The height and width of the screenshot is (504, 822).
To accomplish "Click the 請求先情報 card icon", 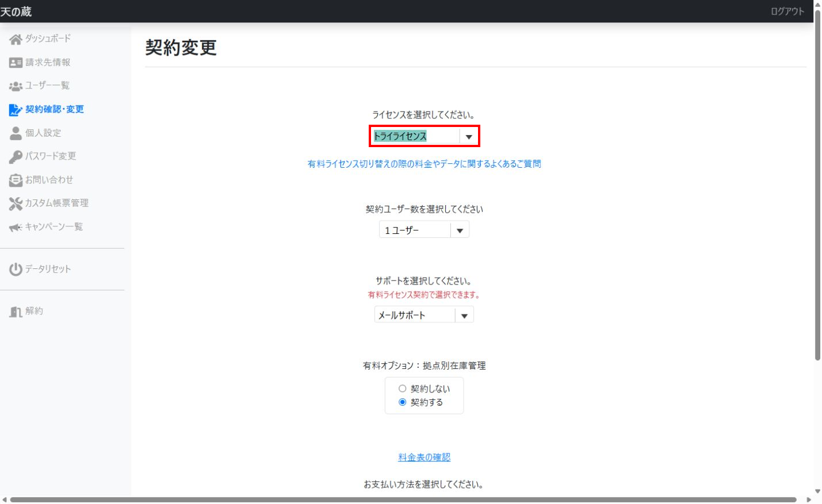I will pos(16,63).
